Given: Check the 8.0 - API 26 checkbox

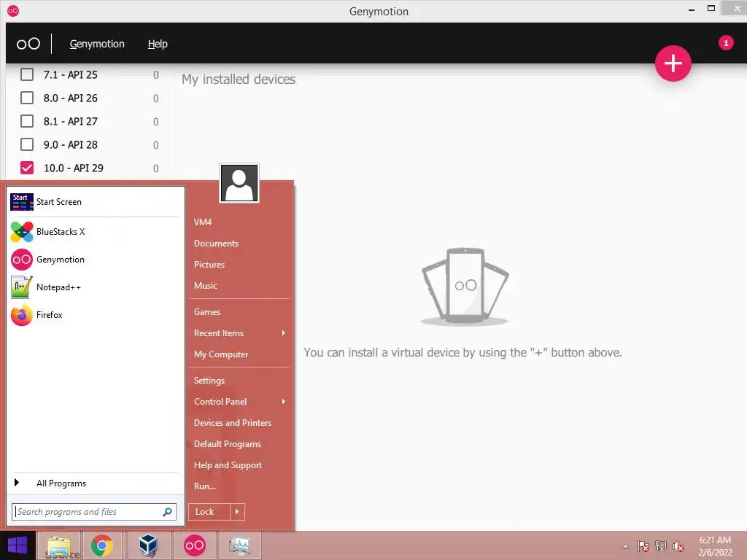Looking at the screenshot, I should click(x=27, y=98).
